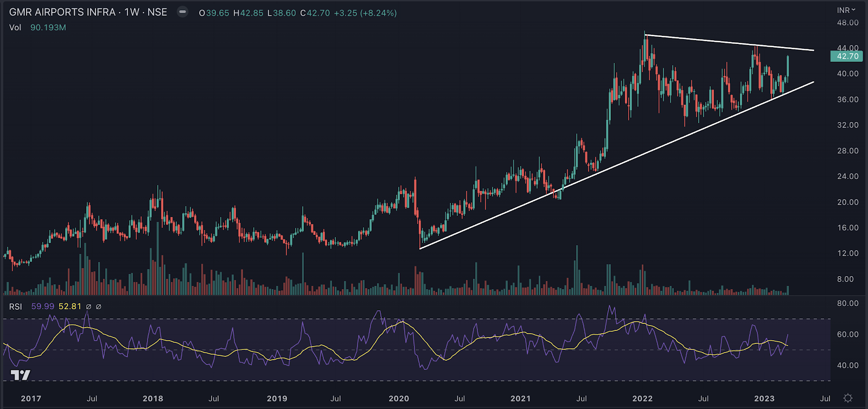Select the RSI indicator label
This screenshot has height=409, width=868.
(16, 306)
